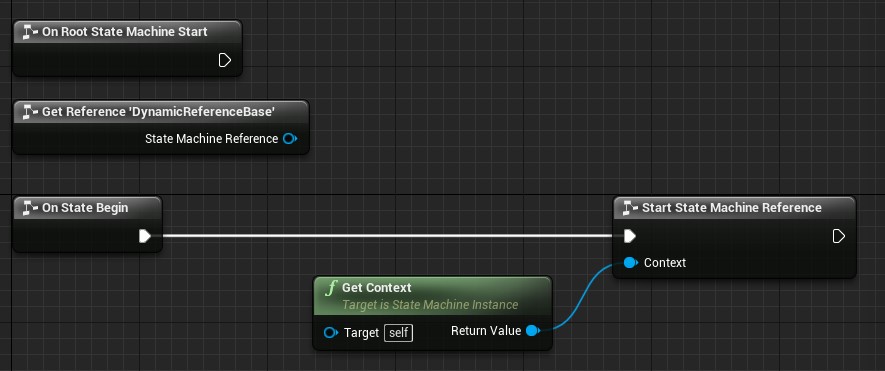This screenshot has height=371, width=885.
Task: Click the self field beside Target
Action: pos(398,333)
